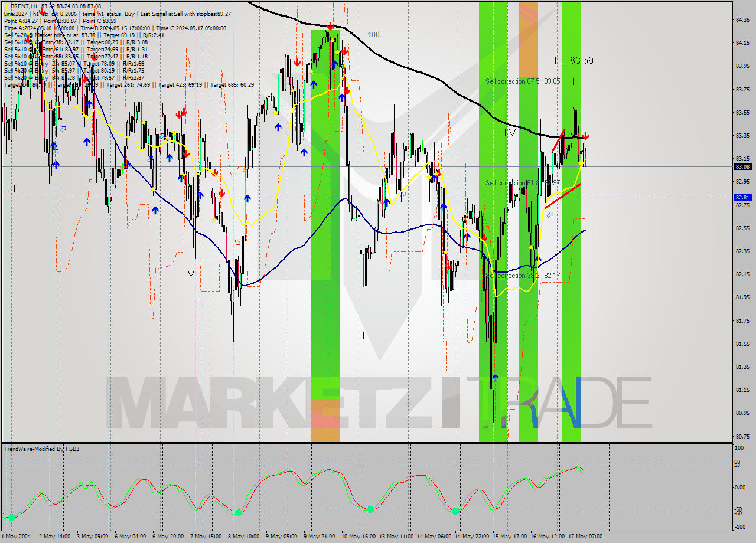756x543 pixels.
Task: Click the '6 May 20:00' time axis label
Action: click(x=168, y=537)
